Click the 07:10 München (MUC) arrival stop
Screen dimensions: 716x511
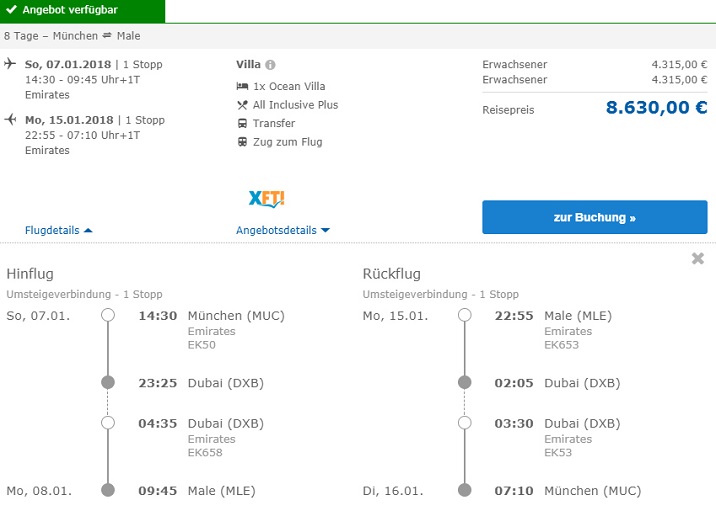tap(567, 491)
